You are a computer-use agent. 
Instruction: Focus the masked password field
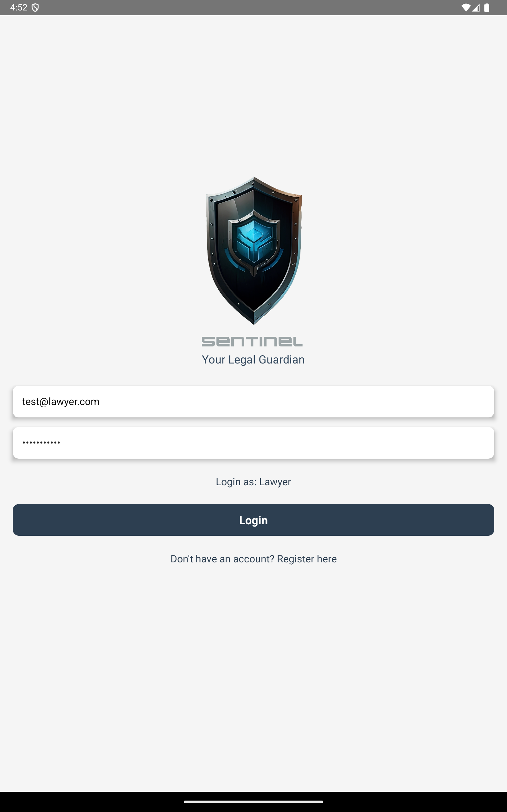(x=253, y=443)
